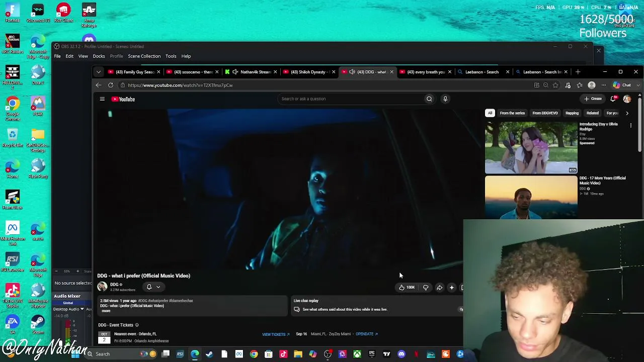Open Xbox app from the taskbar
644x362 pixels.
pyautogui.click(x=357, y=354)
